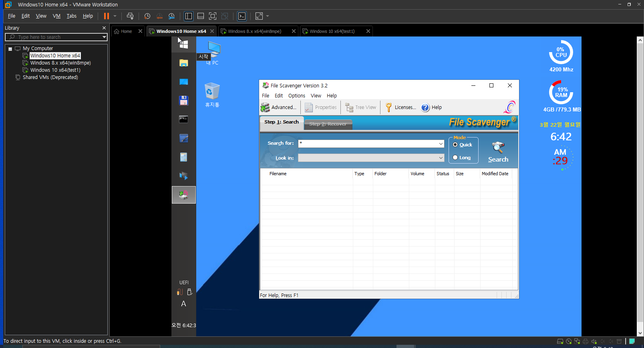Screen dimensions: 644x348
Task: Open Calculator icon in guest sidebar
Action: coord(184,157)
